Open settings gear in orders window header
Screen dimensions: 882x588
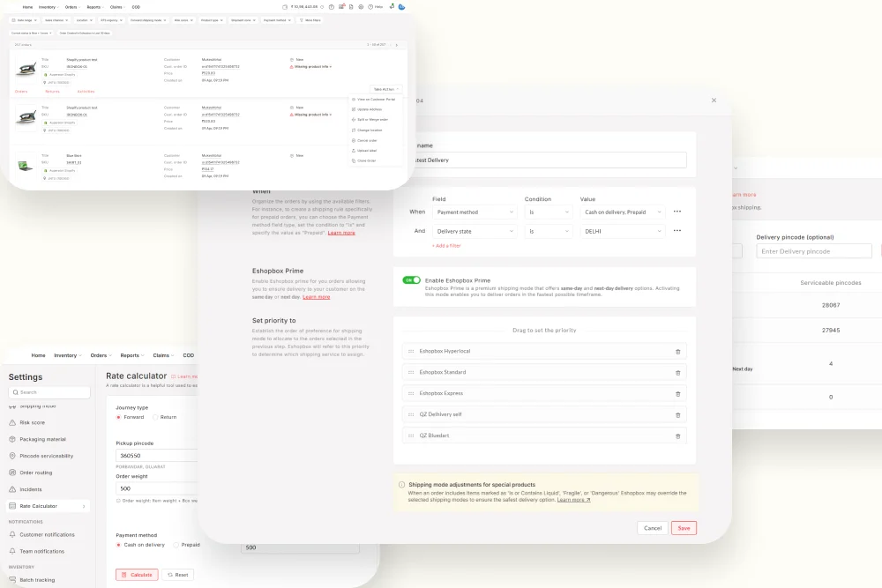point(361,7)
